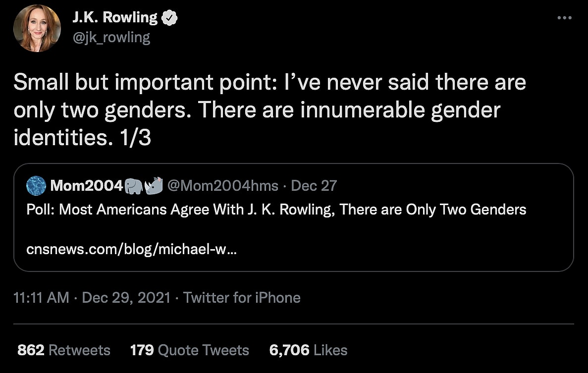
Task: Click the Twitter for iPhone source label
Action: [x=242, y=298]
